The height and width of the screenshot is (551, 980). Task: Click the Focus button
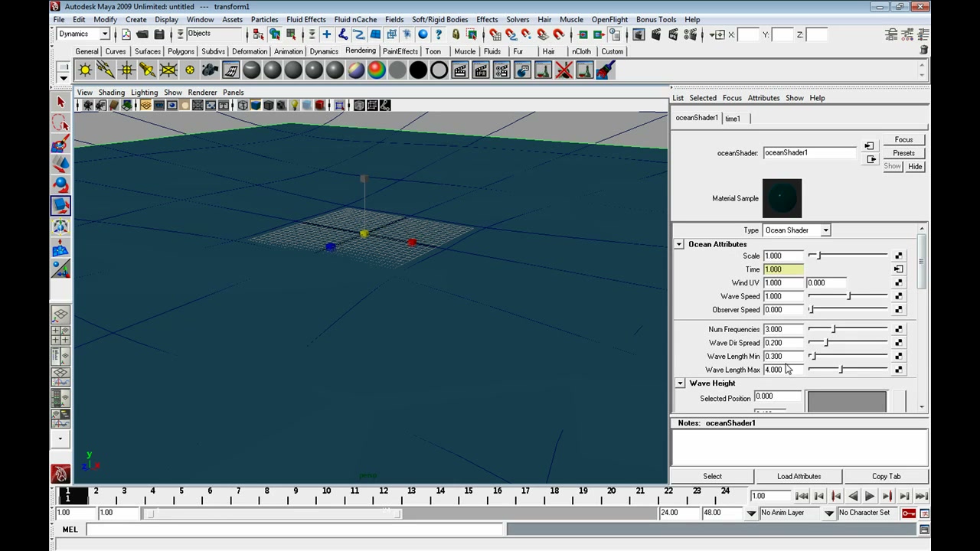903,140
